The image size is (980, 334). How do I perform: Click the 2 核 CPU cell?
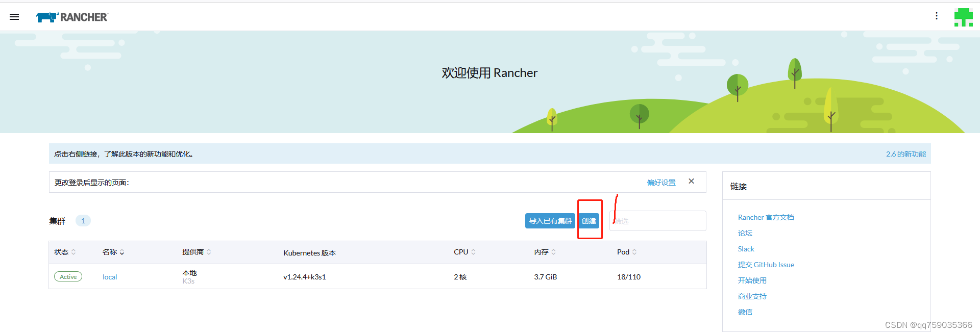point(460,277)
